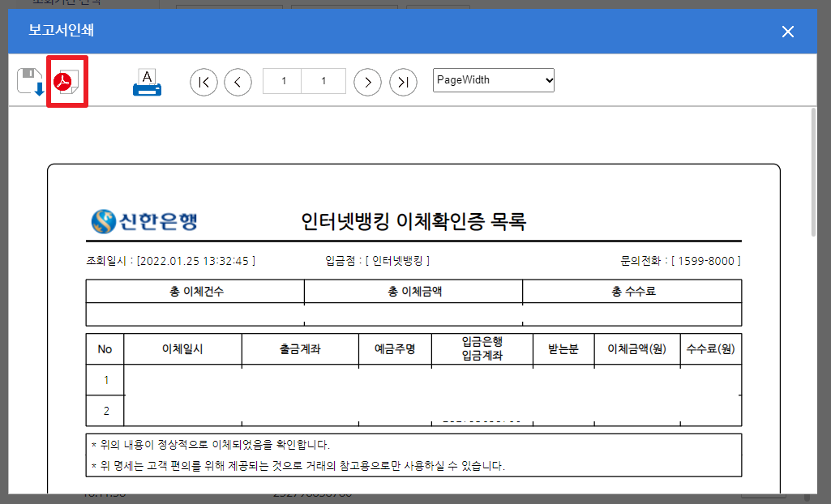Viewport: 831px width, 504px height.
Task: Go to the previous page
Action: point(238,81)
